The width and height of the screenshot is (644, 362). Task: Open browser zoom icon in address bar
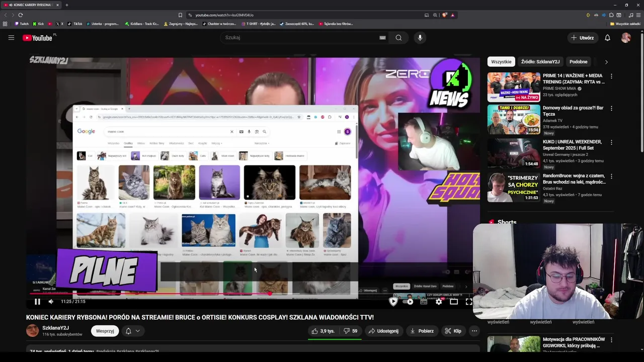pos(435,15)
